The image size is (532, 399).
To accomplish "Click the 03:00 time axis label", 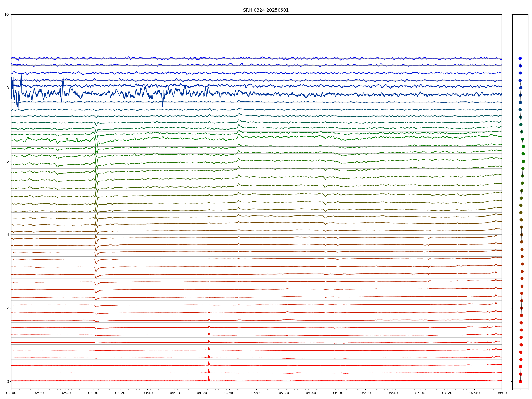I will tap(93, 393).
